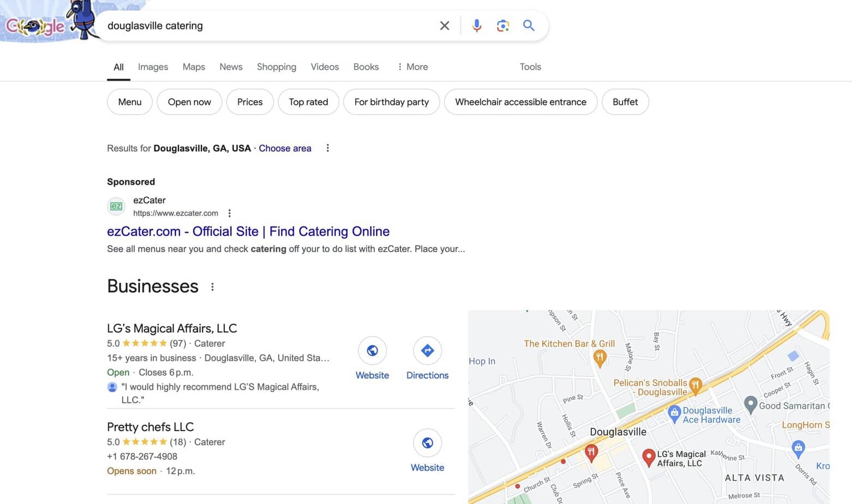852x504 pixels.
Task: Apply the Open now filter chip
Action: tap(189, 102)
